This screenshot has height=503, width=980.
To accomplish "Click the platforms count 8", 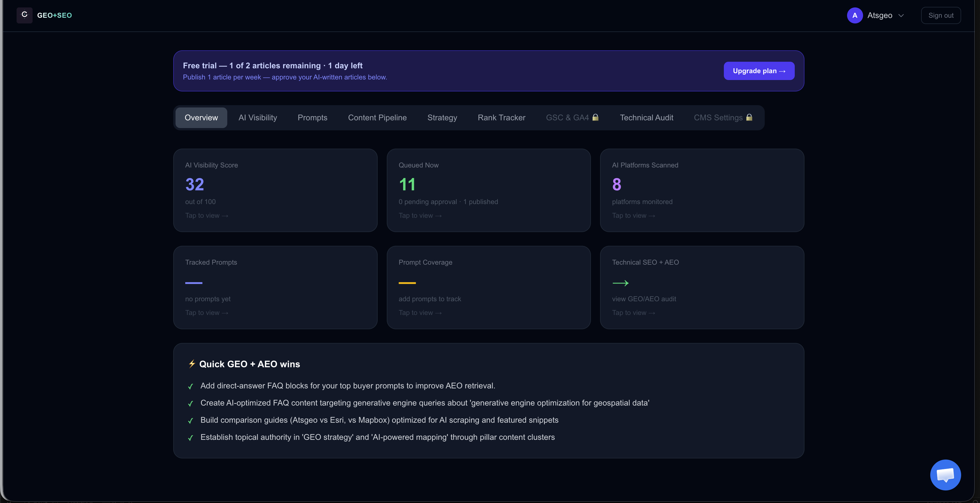I will (x=616, y=184).
